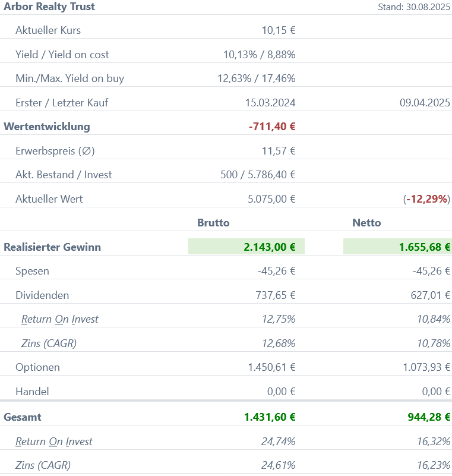This screenshot has width=452, height=476.
Task: Select Netto Handel value 0,00 €
Action: point(436,391)
